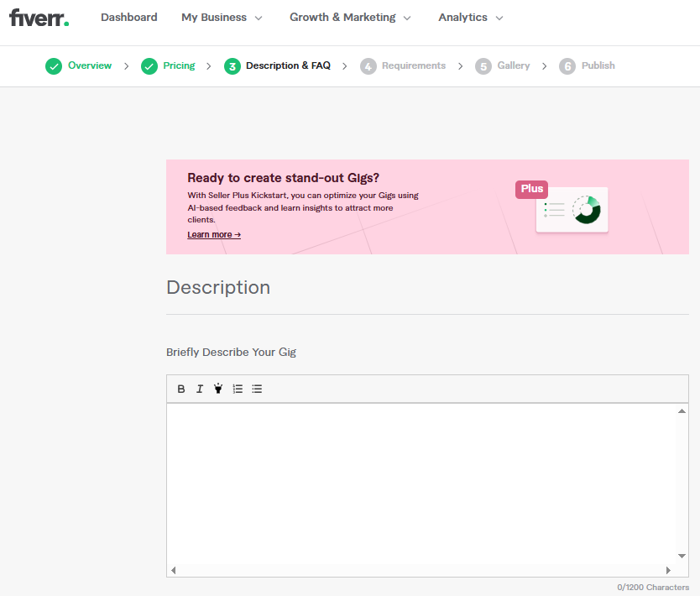Image resolution: width=700 pixels, height=596 pixels.
Task: Insert a bulleted list in the editor
Action: (257, 389)
